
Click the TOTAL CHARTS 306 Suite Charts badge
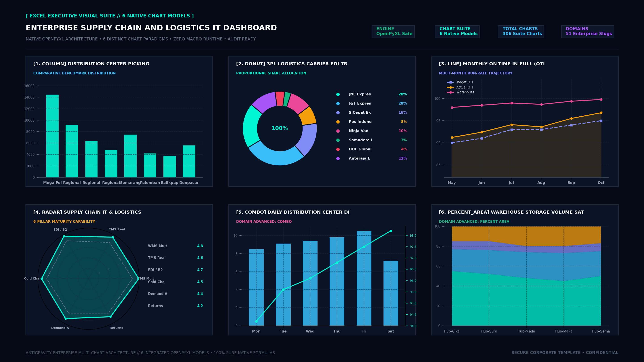pos(521,32)
